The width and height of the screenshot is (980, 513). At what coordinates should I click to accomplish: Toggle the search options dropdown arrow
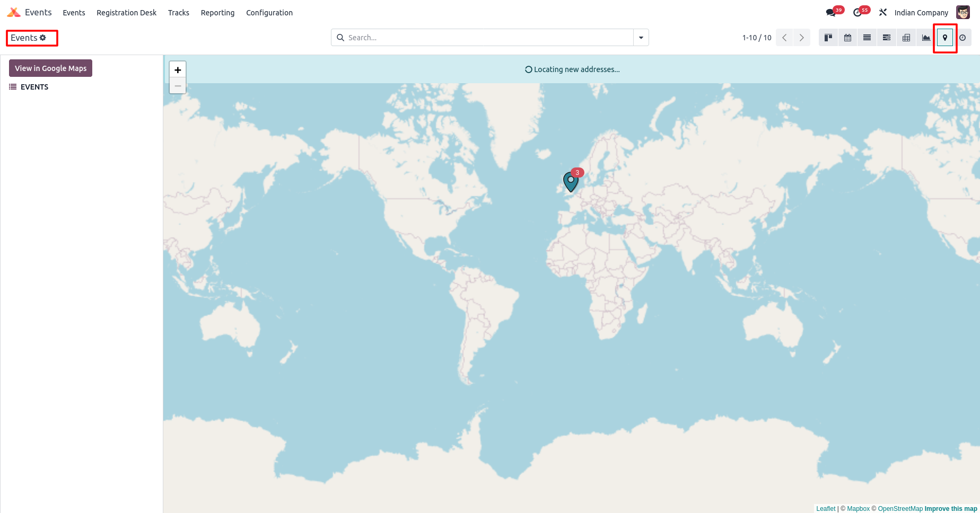click(x=641, y=38)
